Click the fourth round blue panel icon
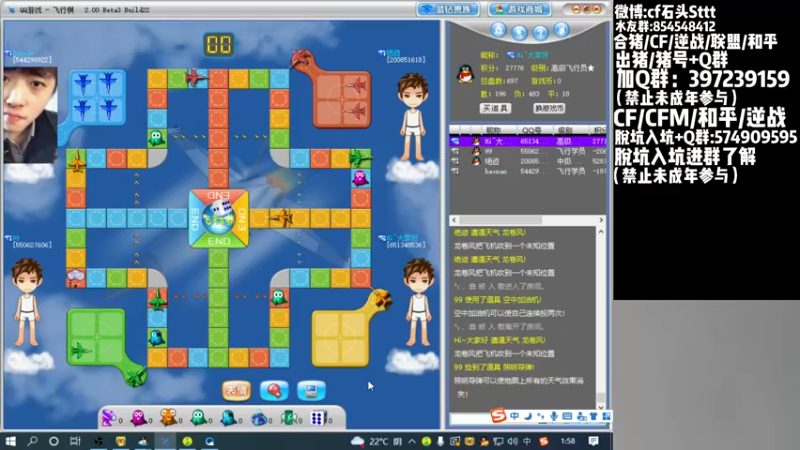The height and width of the screenshot is (450, 800). [x=561, y=30]
